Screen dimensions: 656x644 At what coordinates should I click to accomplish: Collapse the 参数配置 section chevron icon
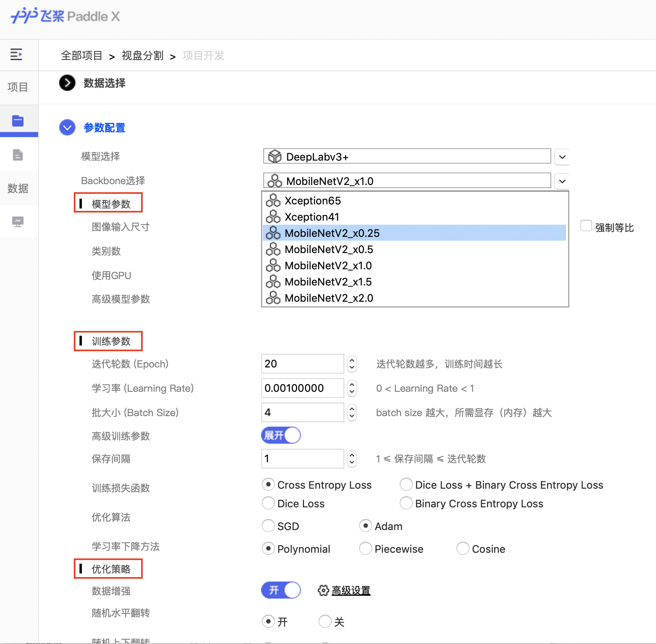pyautogui.click(x=67, y=127)
